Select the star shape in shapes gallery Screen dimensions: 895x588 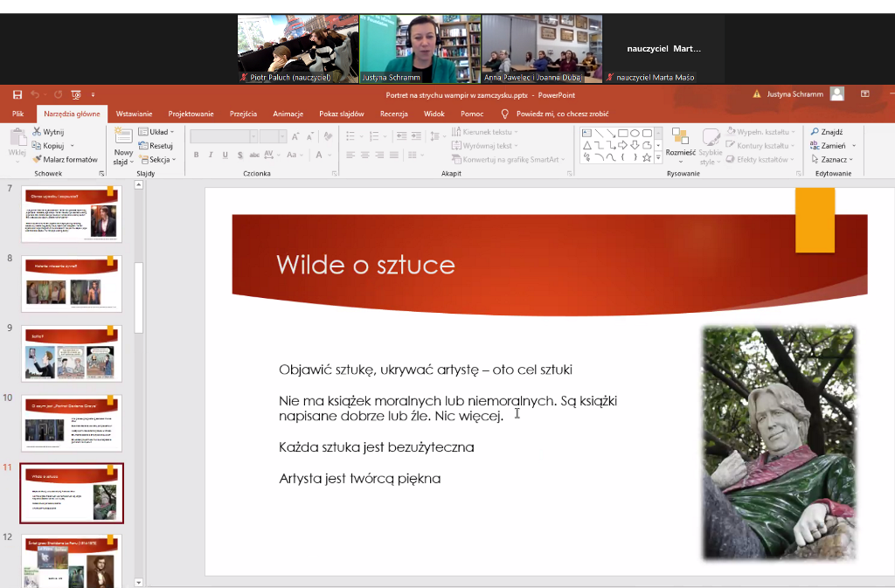click(x=647, y=158)
